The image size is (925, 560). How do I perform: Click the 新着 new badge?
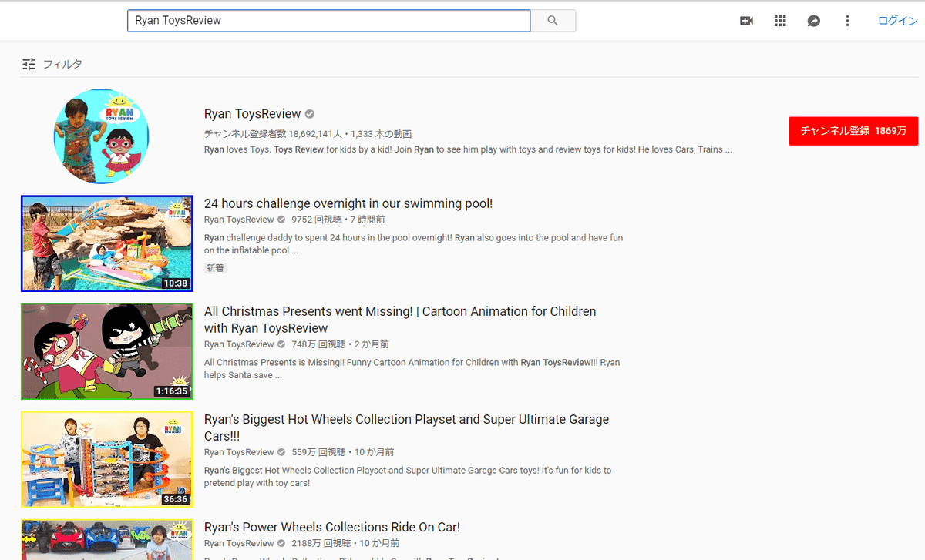216,268
